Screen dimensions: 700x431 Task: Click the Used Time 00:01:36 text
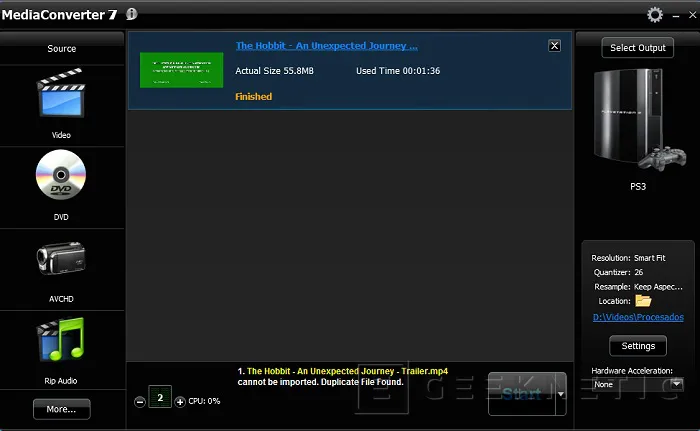(x=398, y=71)
